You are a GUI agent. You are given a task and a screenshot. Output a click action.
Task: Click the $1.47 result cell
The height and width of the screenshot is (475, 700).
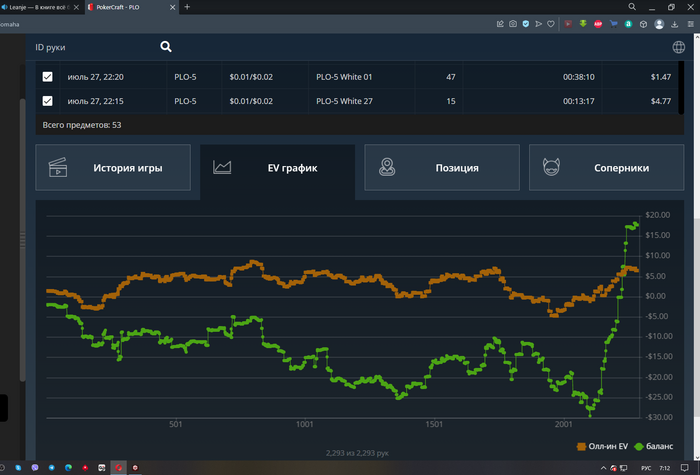click(x=660, y=77)
